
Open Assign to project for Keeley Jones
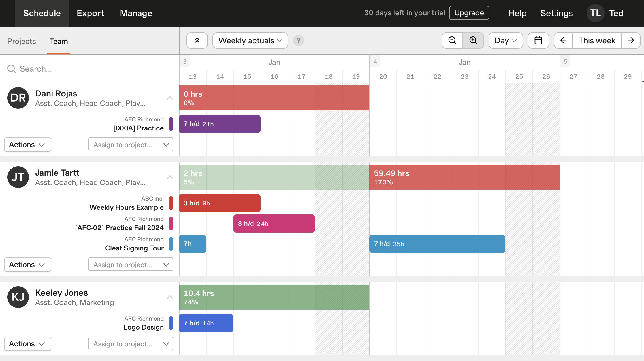131,344
